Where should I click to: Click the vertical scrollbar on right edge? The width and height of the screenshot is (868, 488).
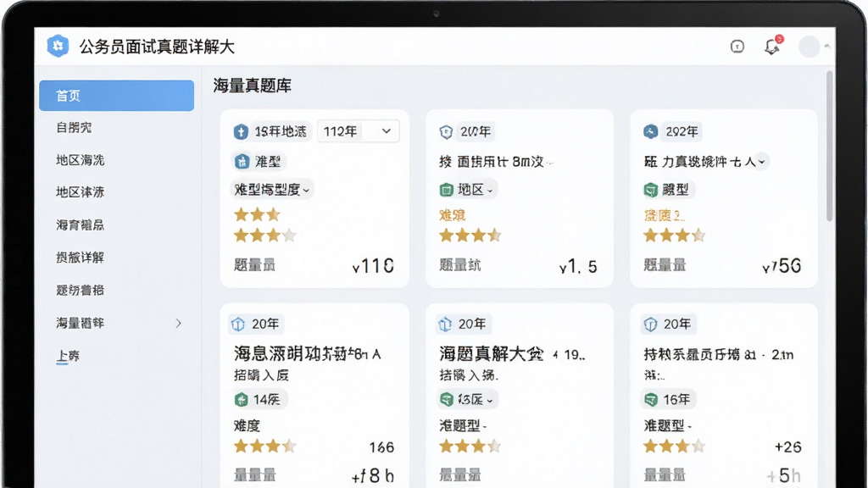point(829,146)
